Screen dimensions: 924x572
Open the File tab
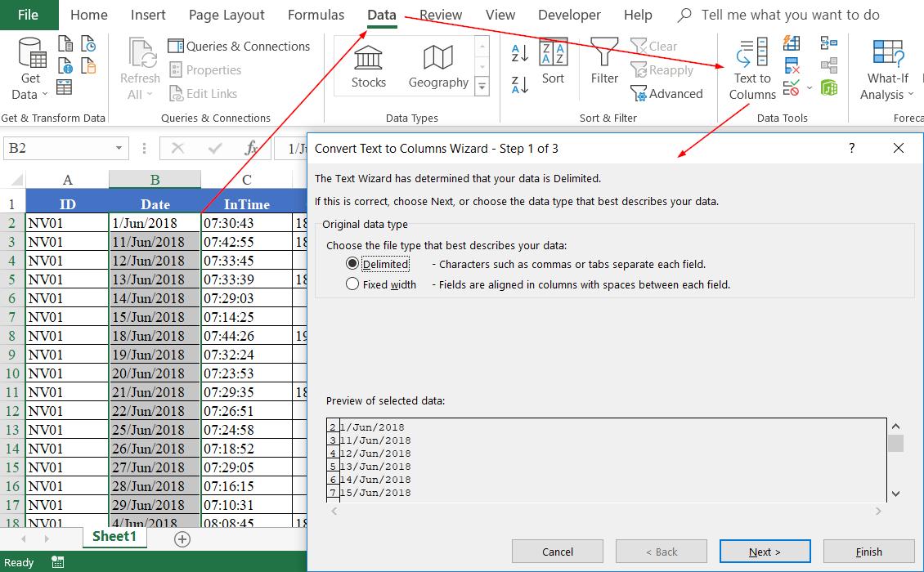click(29, 15)
